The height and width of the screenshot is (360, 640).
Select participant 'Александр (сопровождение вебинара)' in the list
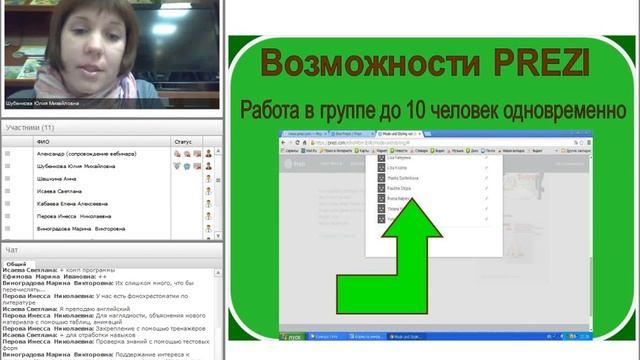click(x=87, y=154)
